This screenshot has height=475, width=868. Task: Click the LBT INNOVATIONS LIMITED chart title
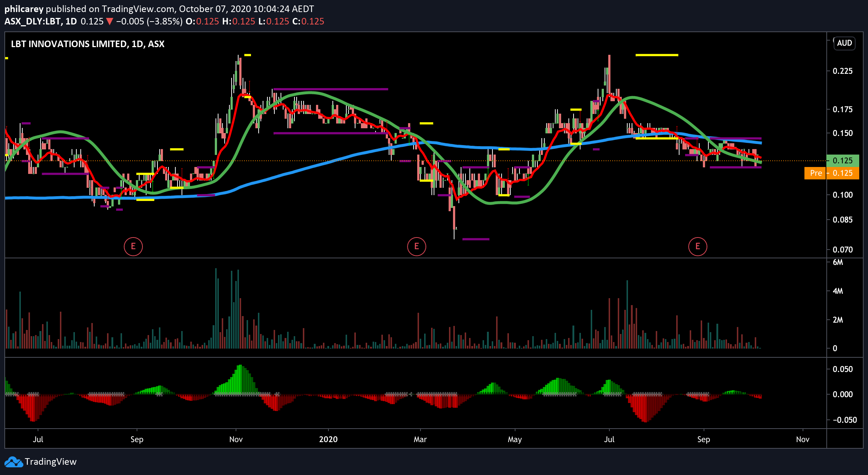[x=88, y=44]
